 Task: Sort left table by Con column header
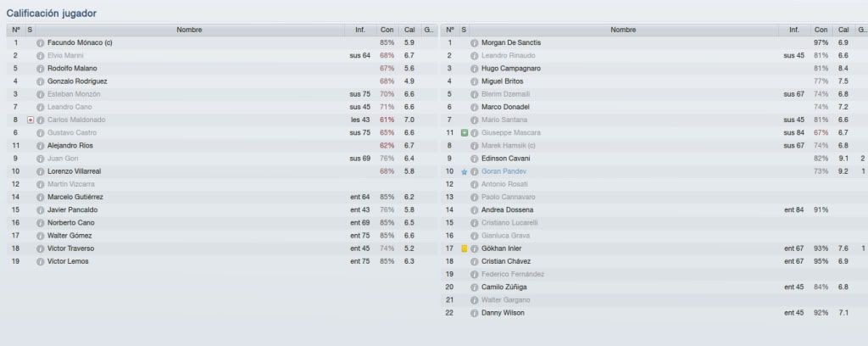(387, 30)
